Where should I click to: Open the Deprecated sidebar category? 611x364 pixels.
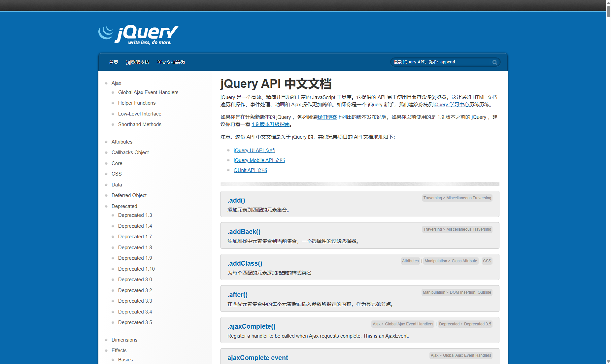pyautogui.click(x=124, y=206)
